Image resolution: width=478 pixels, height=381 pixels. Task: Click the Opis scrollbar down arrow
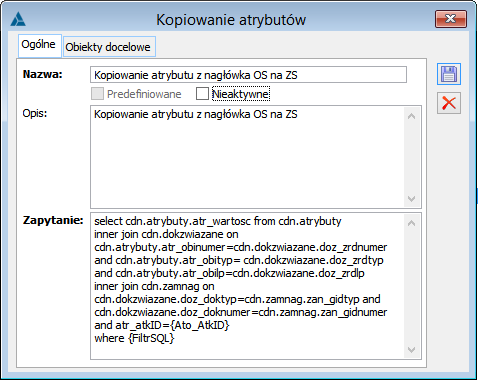pyautogui.click(x=412, y=199)
